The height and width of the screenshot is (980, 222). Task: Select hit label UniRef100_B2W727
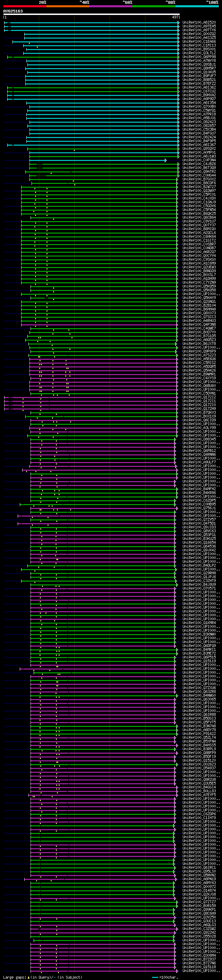(199, 187)
